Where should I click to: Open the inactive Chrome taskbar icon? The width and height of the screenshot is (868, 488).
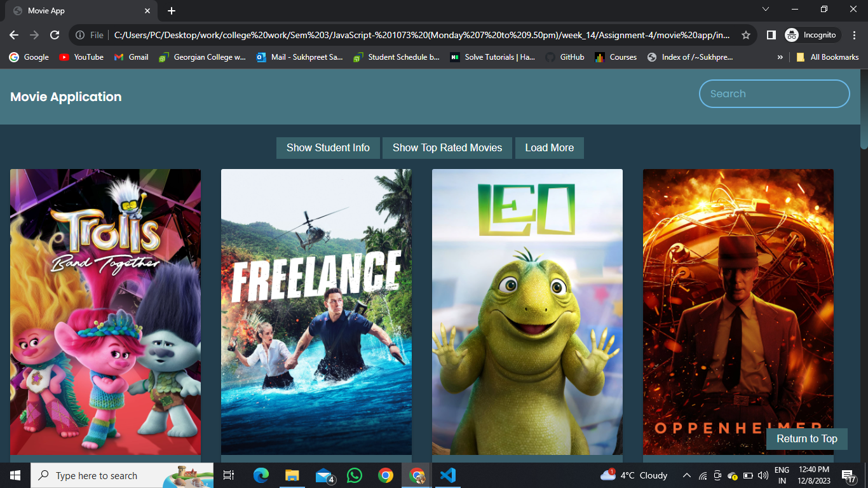385,475
